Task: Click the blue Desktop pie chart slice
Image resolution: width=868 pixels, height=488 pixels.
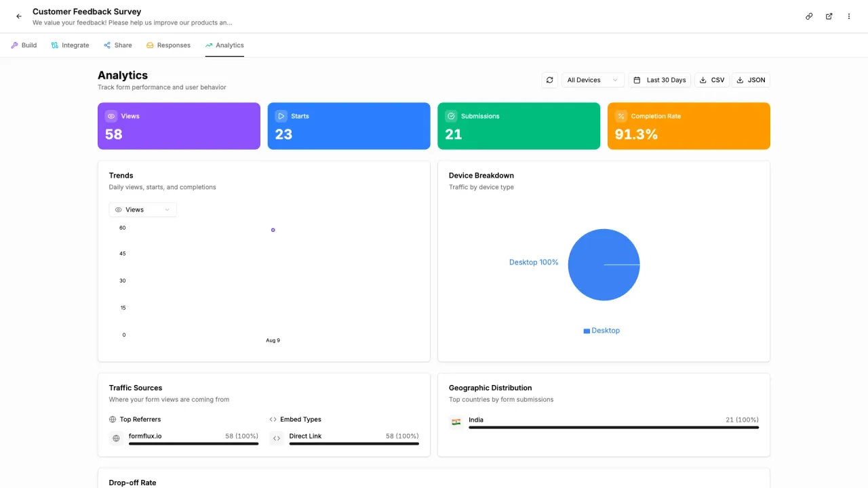Action: (x=604, y=264)
